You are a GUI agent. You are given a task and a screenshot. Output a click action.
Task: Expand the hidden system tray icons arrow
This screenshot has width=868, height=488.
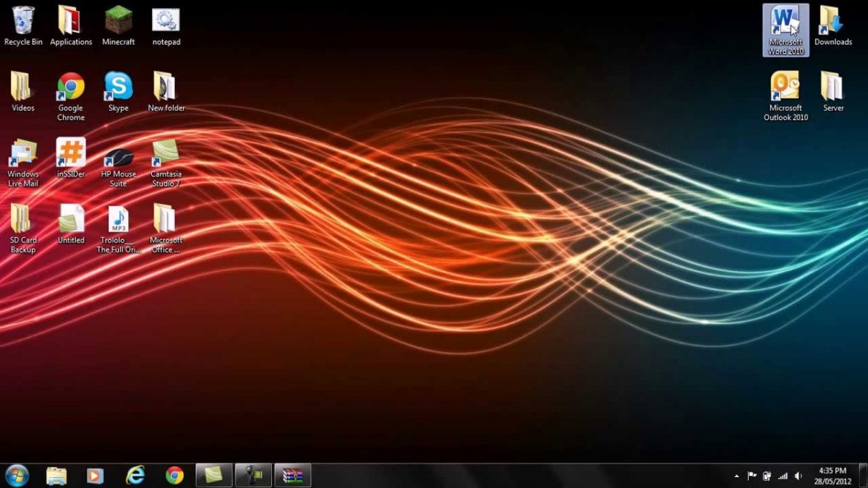coord(736,476)
